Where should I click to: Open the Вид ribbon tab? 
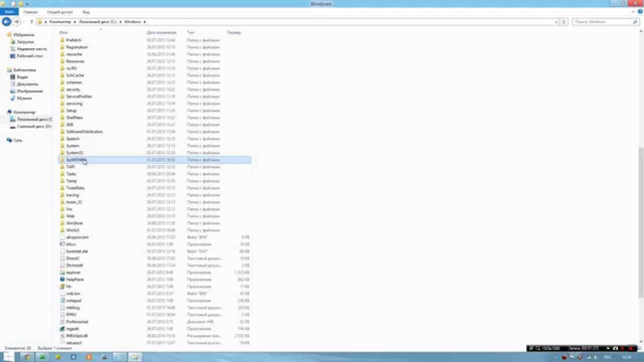86,12
